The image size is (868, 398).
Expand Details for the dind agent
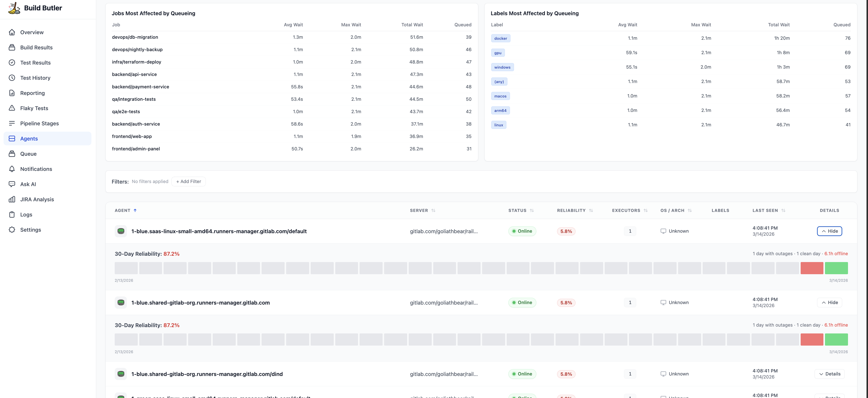point(829,374)
